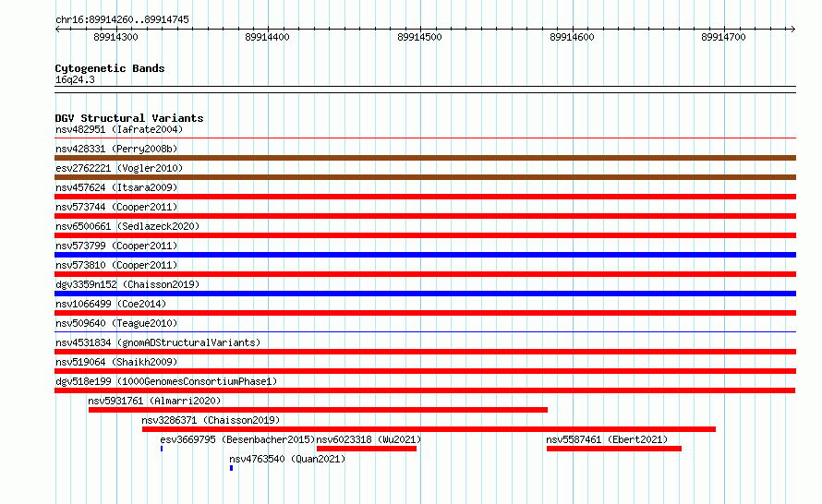The image size is (822, 504).
Task: Click nsv3286371 (Chaisson2019) label
Action: point(211,420)
